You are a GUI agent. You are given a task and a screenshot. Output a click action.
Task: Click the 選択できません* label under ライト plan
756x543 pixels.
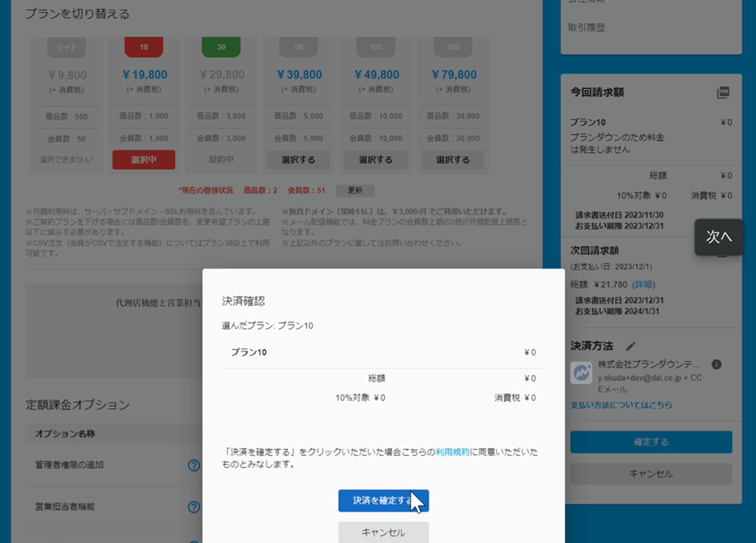pyautogui.click(x=66, y=160)
